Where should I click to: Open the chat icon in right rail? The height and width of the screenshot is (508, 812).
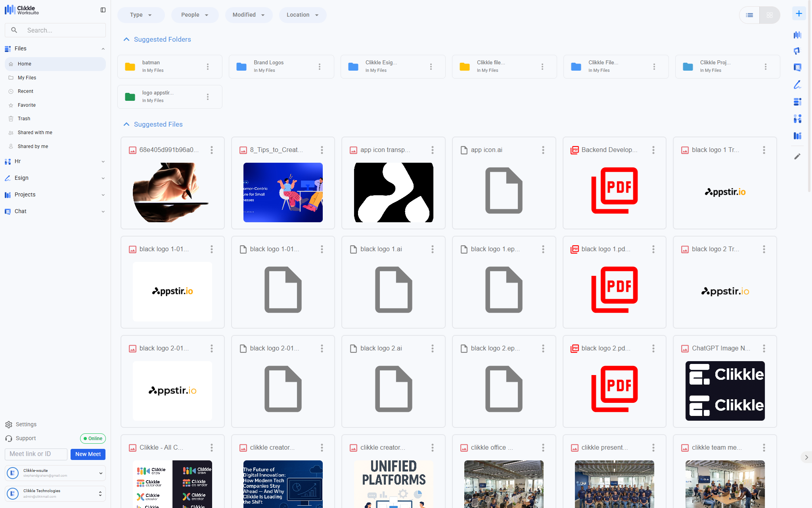[797, 67]
